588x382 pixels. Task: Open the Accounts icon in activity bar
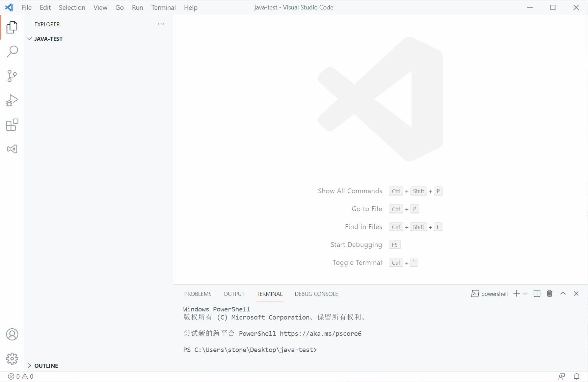12,334
